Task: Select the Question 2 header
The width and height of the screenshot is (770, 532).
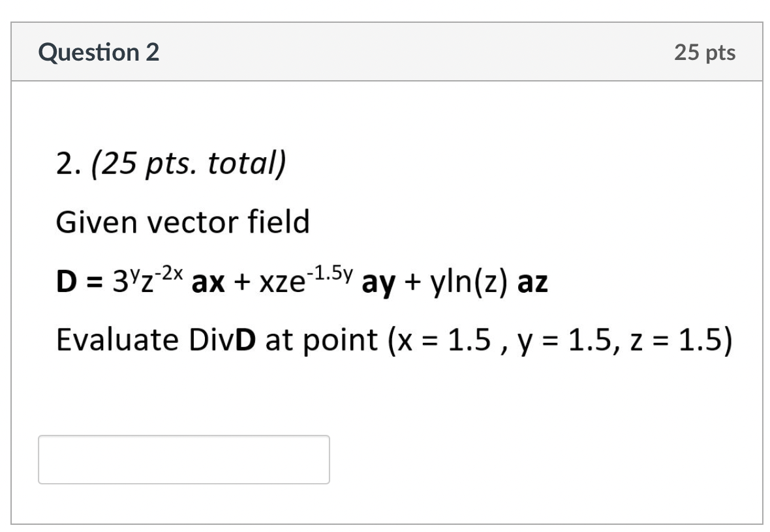Action: click(99, 52)
